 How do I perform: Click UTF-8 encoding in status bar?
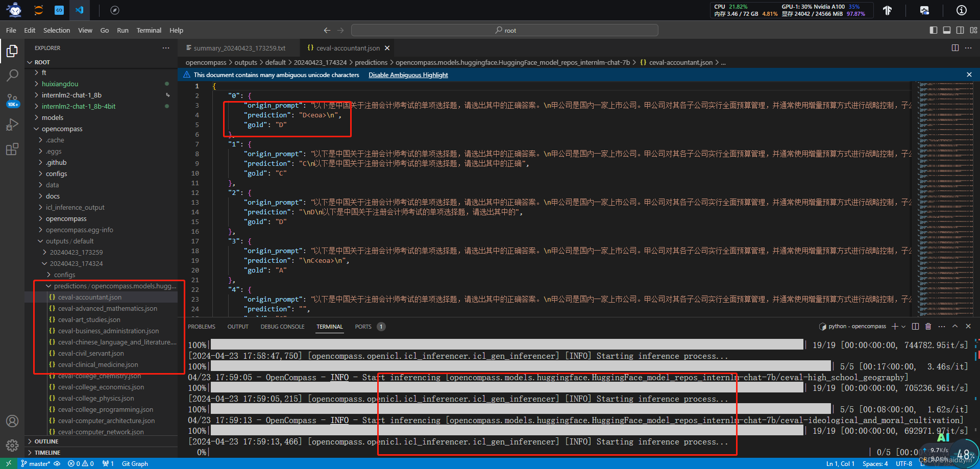click(904, 463)
